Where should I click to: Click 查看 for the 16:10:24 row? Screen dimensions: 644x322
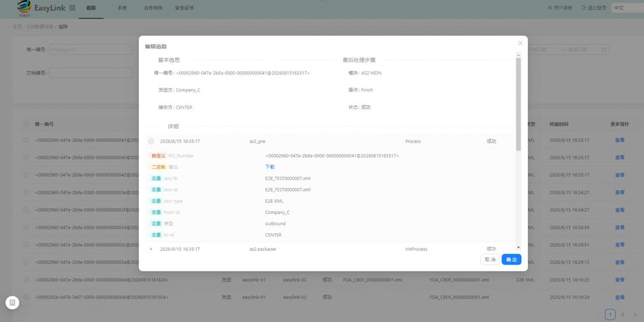(620, 297)
